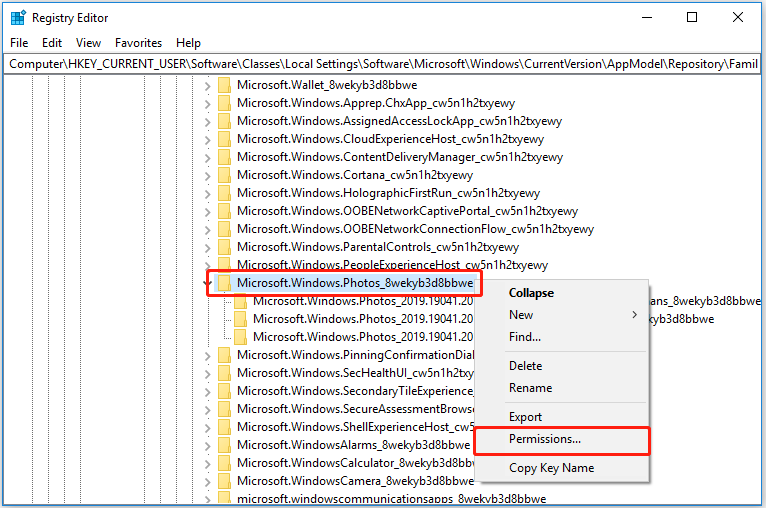Open the Help menu
Viewport: 766px width, 508px height.
(188, 43)
